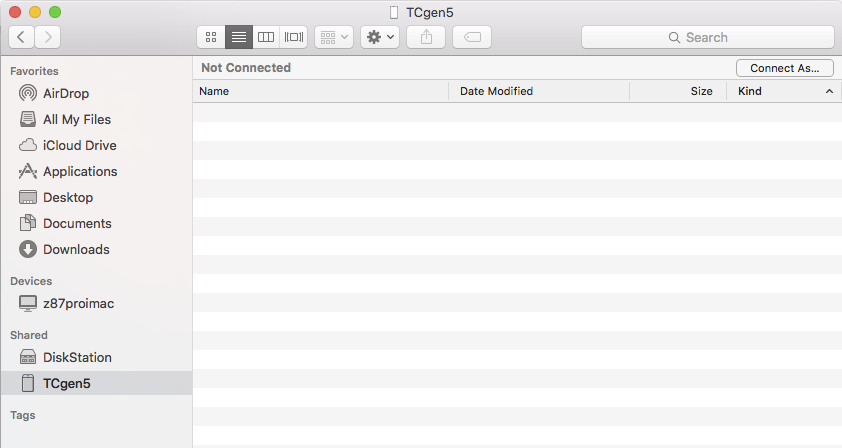Open the item arrangement dropdown

click(334, 37)
